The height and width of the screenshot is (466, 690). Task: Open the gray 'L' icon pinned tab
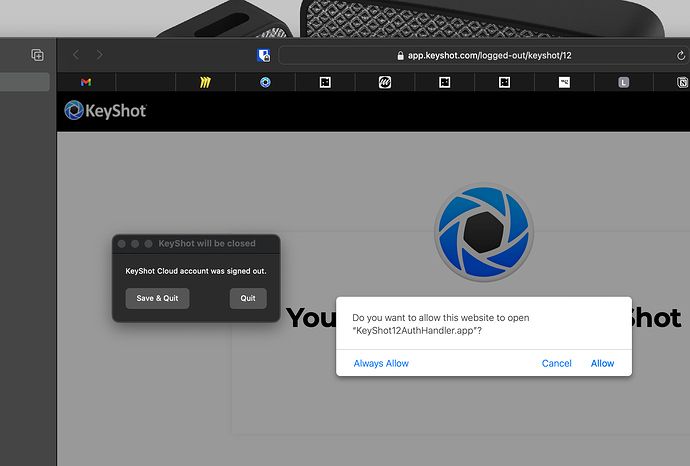[x=624, y=82]
